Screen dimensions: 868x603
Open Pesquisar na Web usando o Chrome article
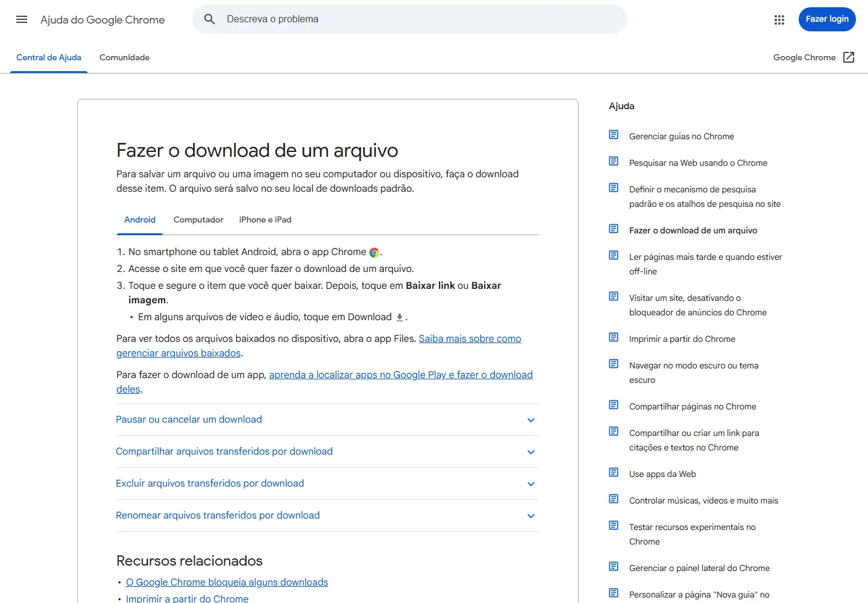[698, 163]
